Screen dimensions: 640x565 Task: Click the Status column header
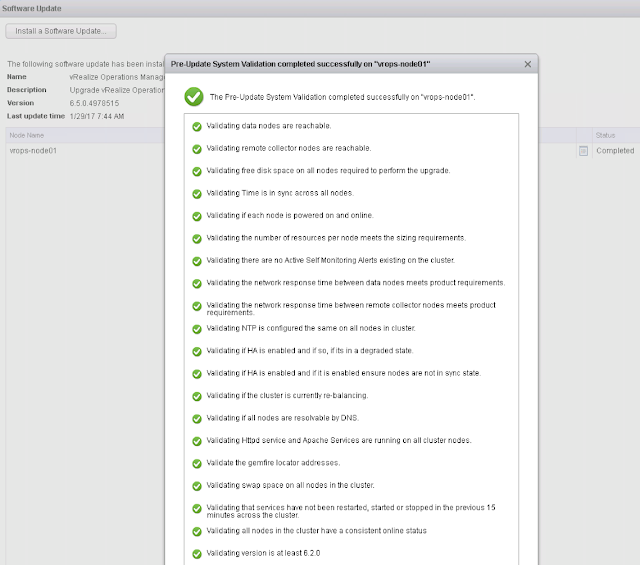605,135
